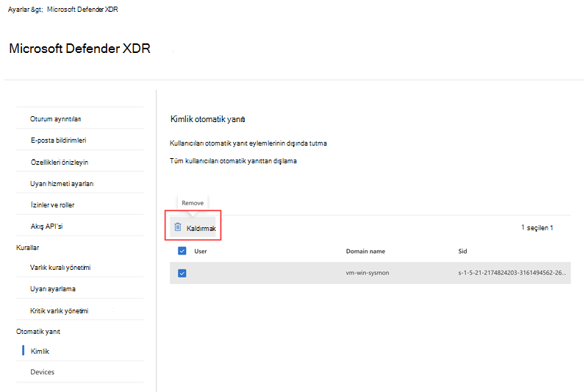Screen dimensions: 588x392
Task: Open Varlık kuralı yönetimi
Action: tap(60, 268)
